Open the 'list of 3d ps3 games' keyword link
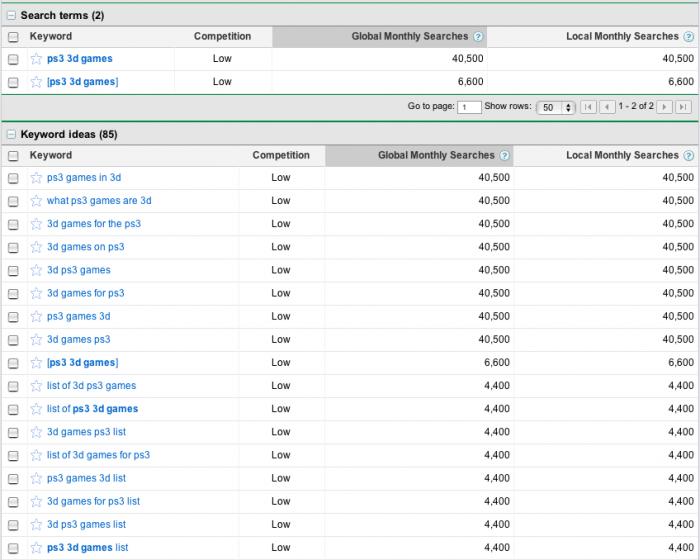Image resolution: width=700 pixels, height=560 pixels. (x=92, y=385)
